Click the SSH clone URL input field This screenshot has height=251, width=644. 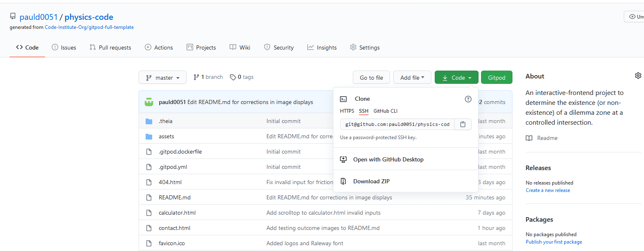pos(397,124)
